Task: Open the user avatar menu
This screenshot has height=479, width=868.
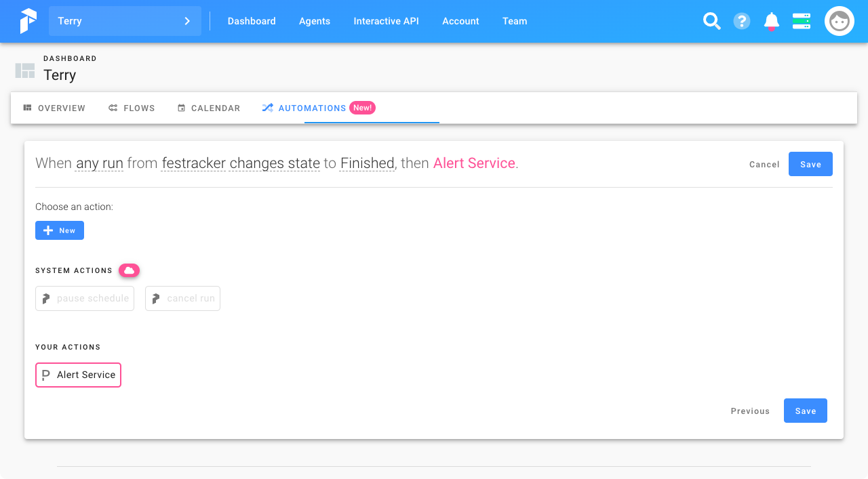Action: [840, 21]
